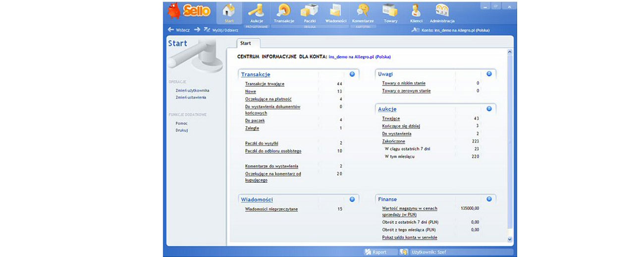Click W ciągu ostatnich 7 dni text
The image size is (644, 257).
point(407,149)
